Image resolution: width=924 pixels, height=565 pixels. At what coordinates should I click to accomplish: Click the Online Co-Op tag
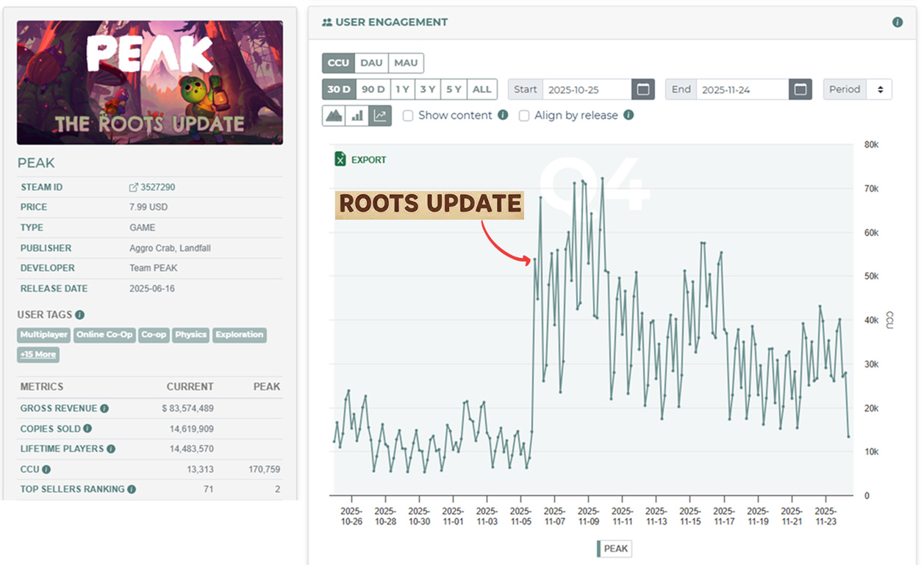[104, 335]
